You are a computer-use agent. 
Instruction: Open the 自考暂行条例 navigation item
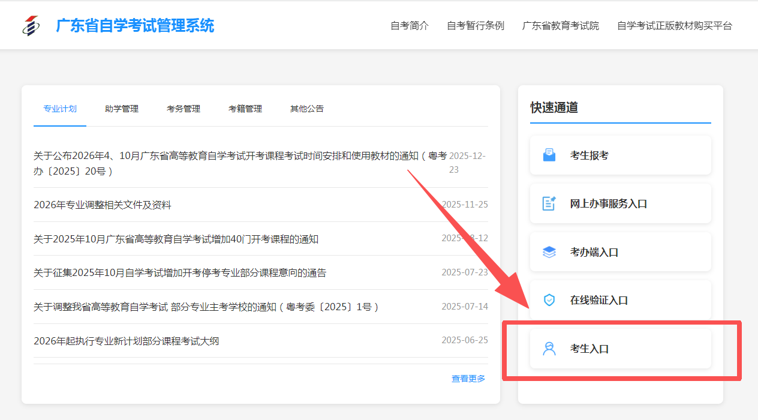point(475,26)
